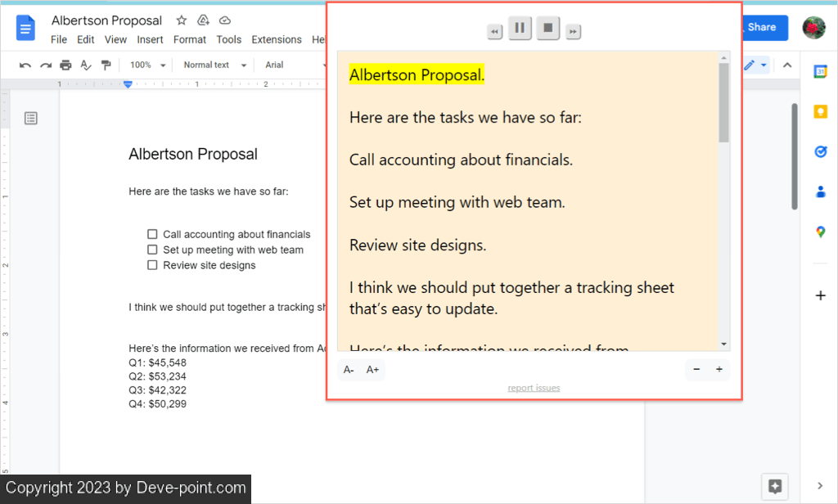
Task: Open the Format menu
Action: click(x=190, y=39)
